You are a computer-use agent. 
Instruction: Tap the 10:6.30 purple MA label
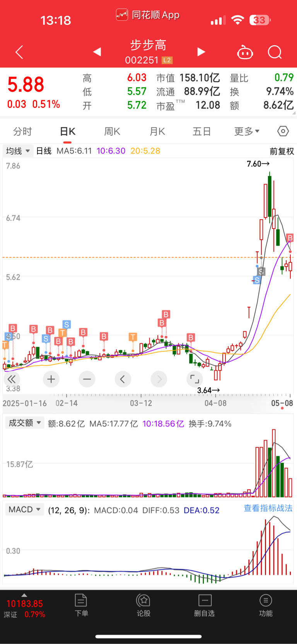pyautogui.click(x=111, y=151)
